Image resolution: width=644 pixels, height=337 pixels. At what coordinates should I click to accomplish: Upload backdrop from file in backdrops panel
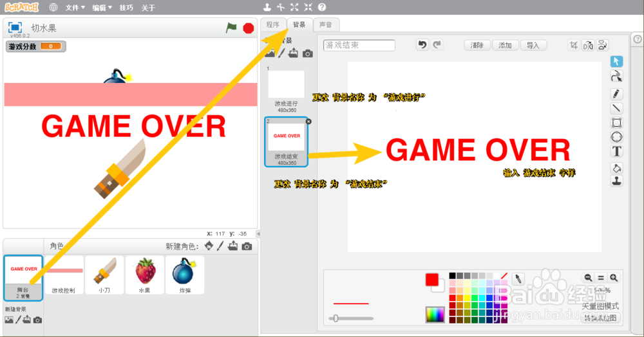pos(293,53)
